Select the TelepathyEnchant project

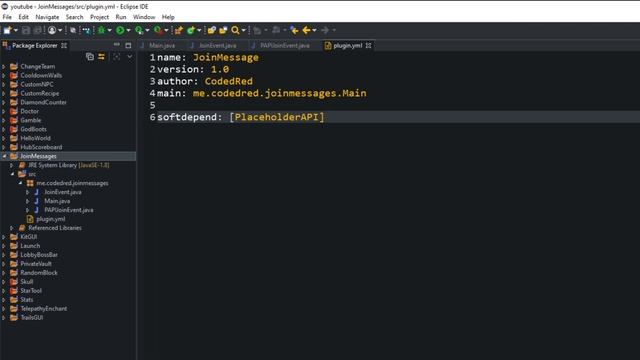click(43, 309)
